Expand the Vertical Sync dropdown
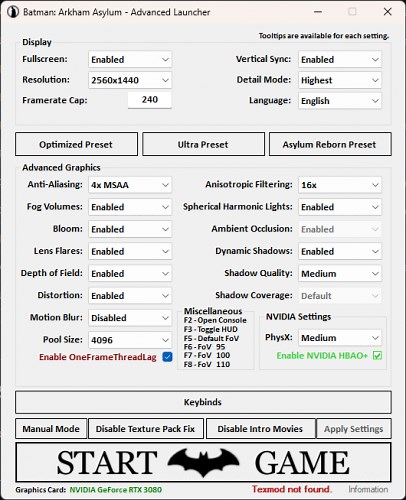This screenshot has width=406, height=500. tap(340, 59)
